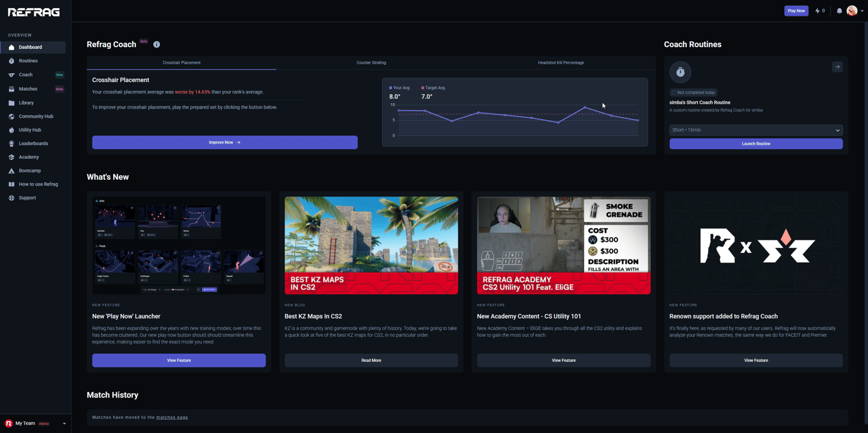Click the Bootcamp tent icon
Screen dimensions: 868x433
[x=11, y=170]
